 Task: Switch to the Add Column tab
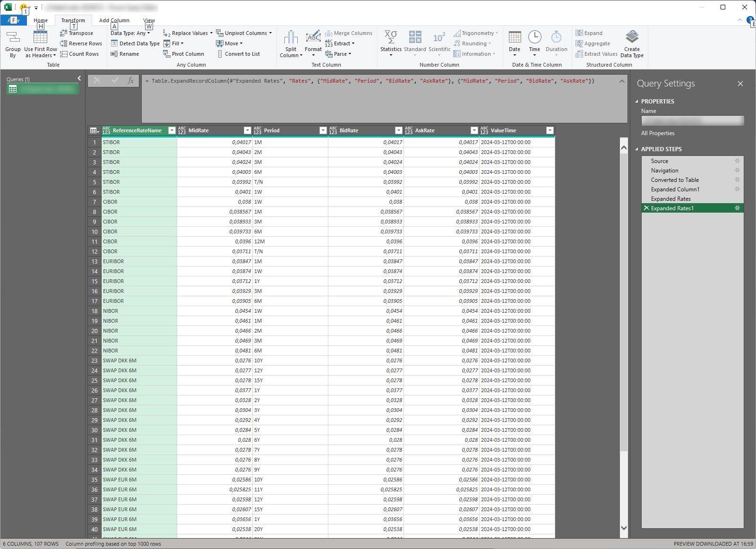pos(114,20)
